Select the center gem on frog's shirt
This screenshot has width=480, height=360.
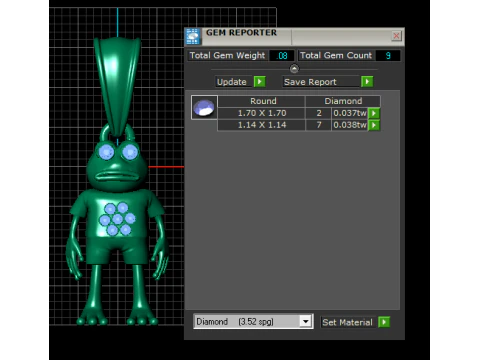pyautogui.click(x=117, y=219)
